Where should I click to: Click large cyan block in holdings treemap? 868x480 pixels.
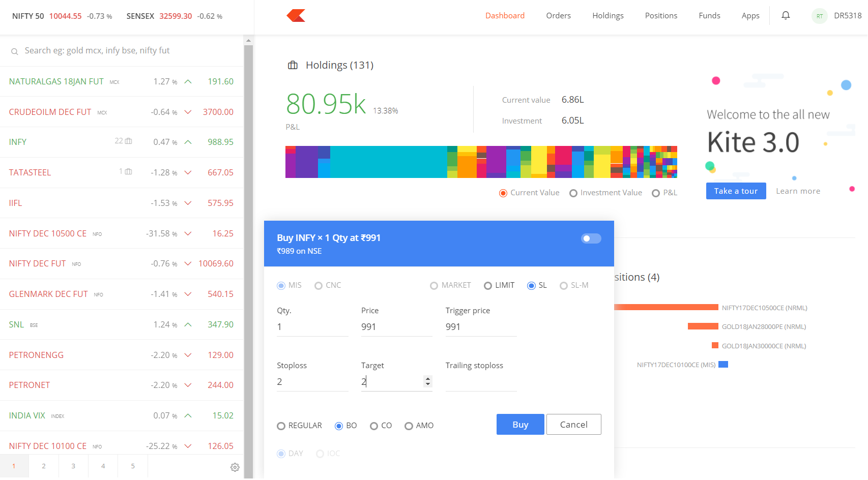389,162
